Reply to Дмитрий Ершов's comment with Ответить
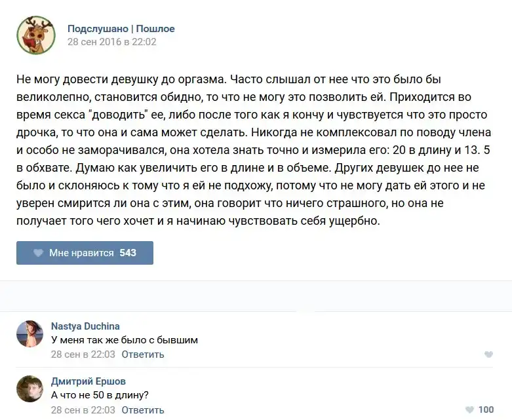The image size is (512, 420). (142, 410)
